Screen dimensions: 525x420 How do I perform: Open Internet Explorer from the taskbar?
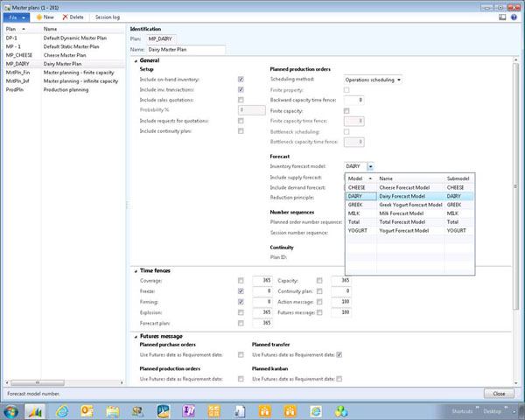62,410
